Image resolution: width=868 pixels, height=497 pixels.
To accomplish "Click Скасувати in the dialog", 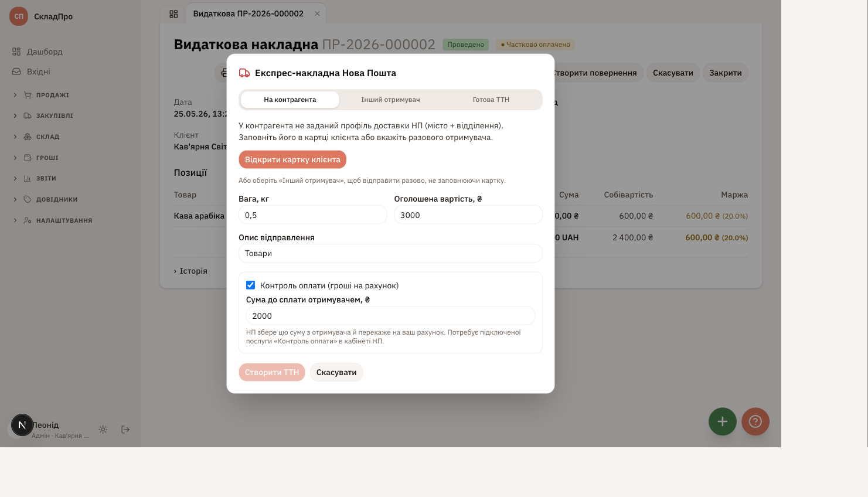I will [336, 372].
